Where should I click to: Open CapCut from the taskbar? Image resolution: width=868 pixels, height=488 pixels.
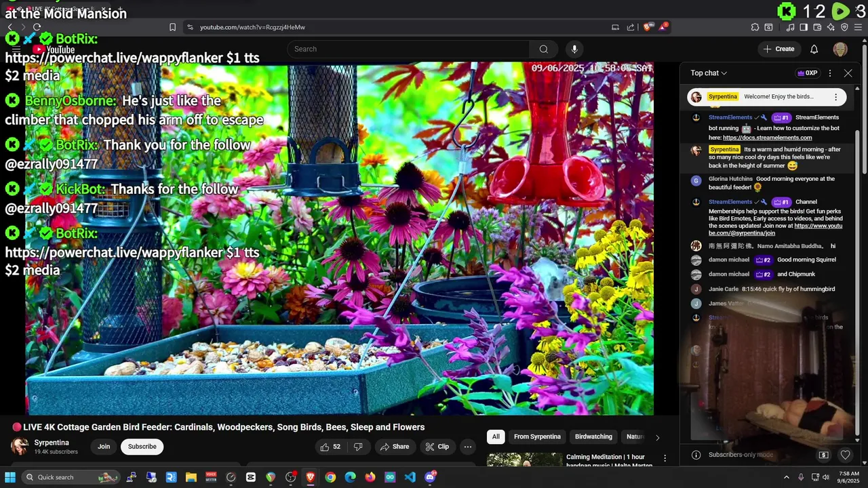point(251,477)
